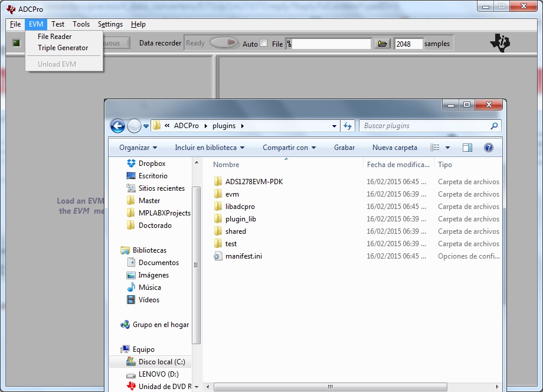543x392 pixels.
Task: Sort by Nombre column header
Action: (226, 165)
